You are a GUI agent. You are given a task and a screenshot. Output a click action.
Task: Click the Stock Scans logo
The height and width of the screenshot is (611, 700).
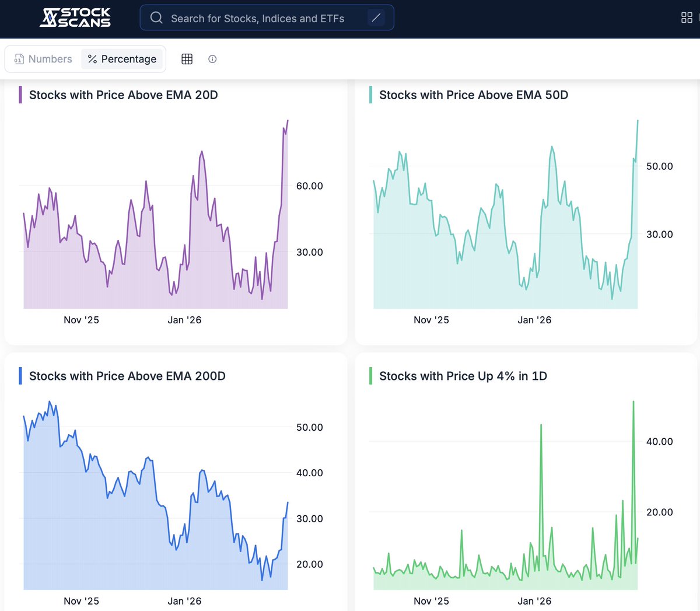pyautogui.click(x=75, y=17)
